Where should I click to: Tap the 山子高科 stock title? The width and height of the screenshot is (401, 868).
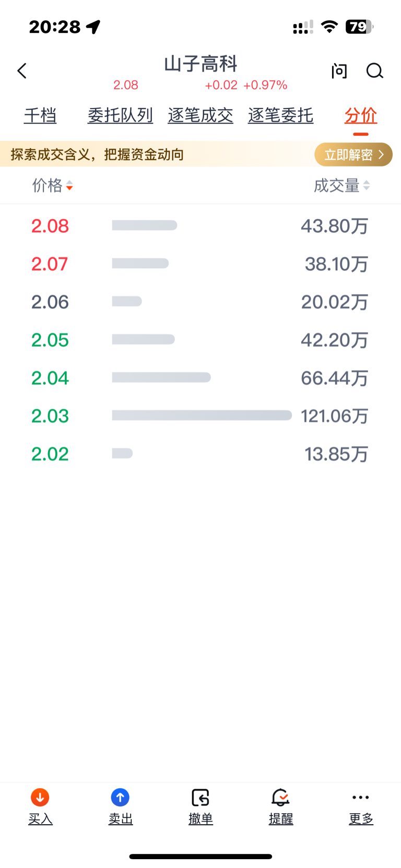[200, 64]
